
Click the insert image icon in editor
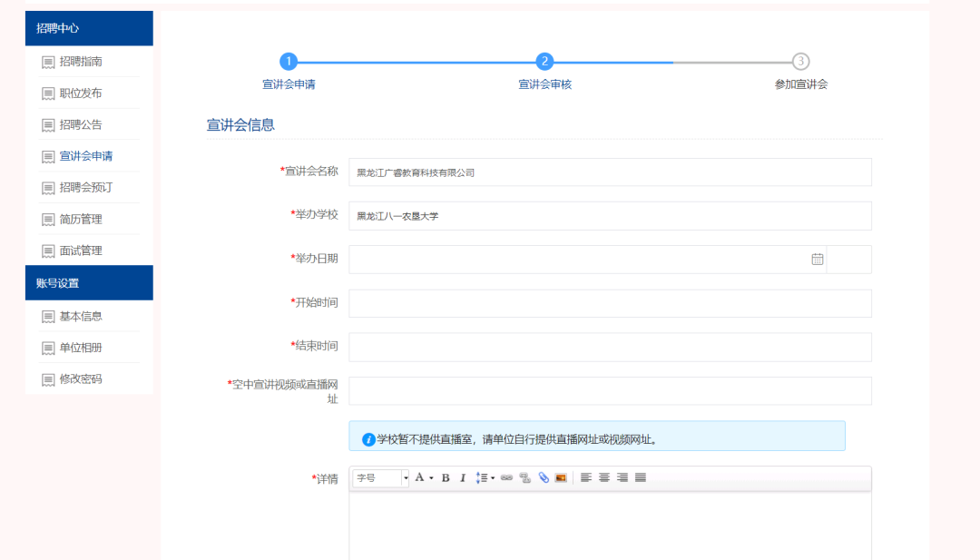561,478
